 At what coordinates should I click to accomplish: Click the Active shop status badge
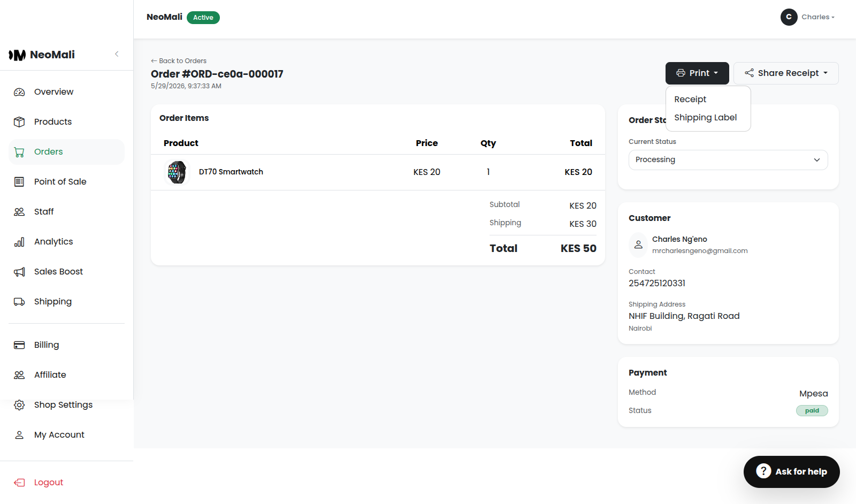203,18
